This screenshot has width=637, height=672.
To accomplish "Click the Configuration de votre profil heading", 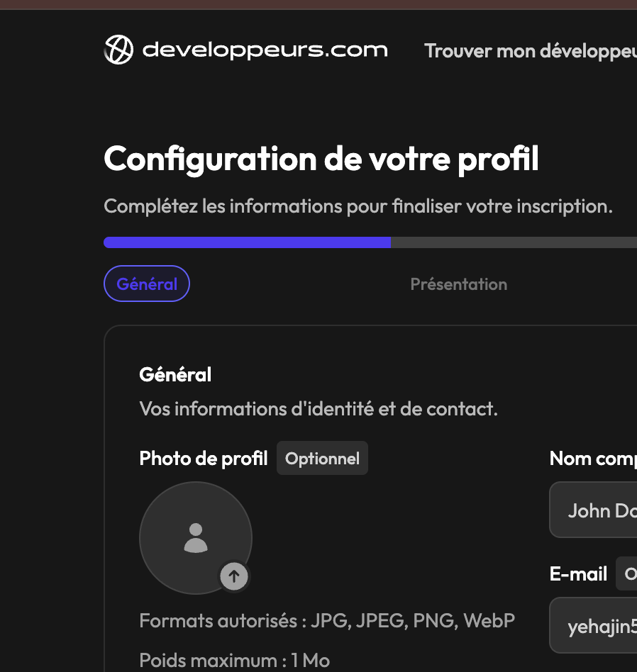I will [x=321, y=159].
